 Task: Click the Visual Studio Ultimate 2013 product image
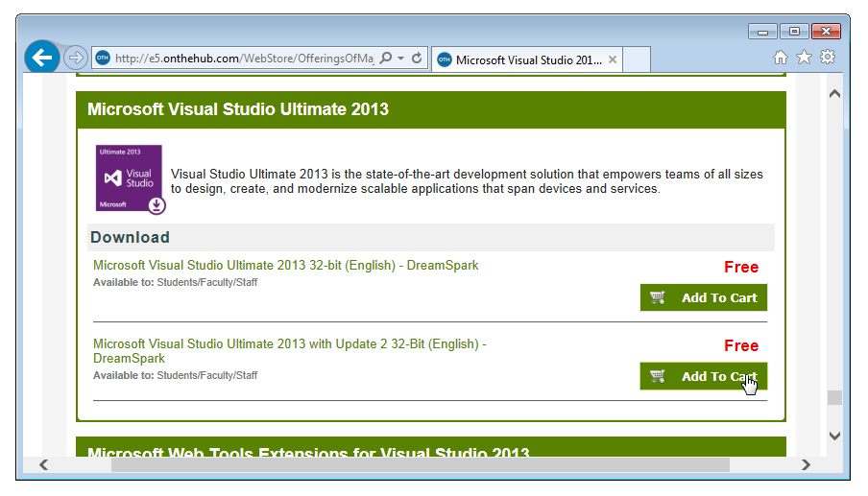pyautogui.click(x=130, y=179)
